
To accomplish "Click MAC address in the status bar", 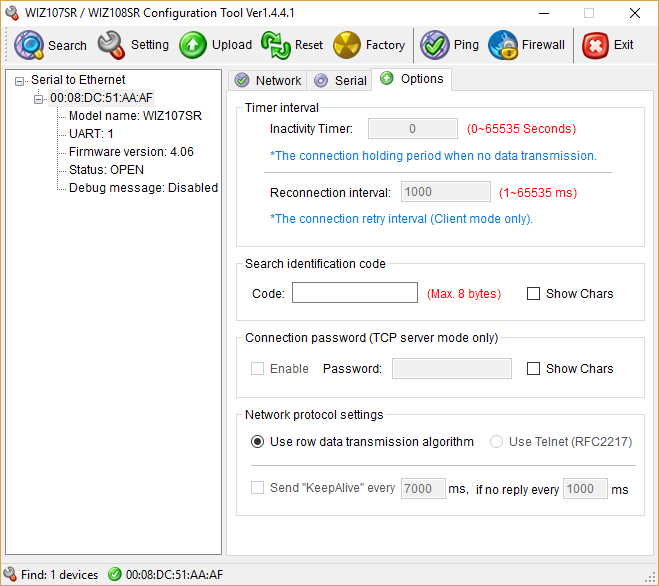I will [174, 575].
